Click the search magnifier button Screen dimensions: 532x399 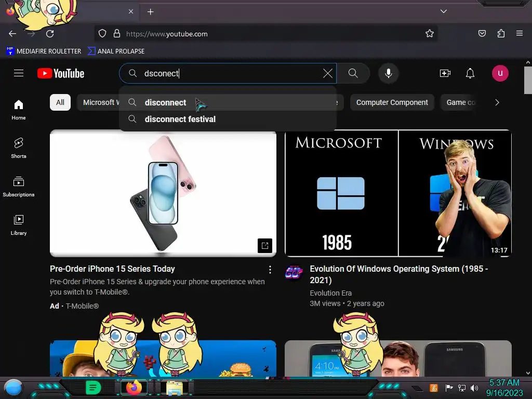[353, 73]
